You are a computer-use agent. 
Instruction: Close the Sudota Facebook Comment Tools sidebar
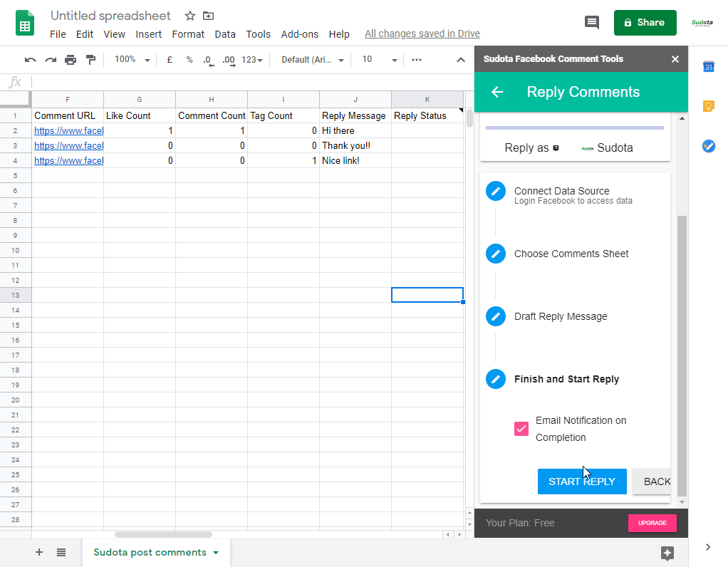pos(675,59)
